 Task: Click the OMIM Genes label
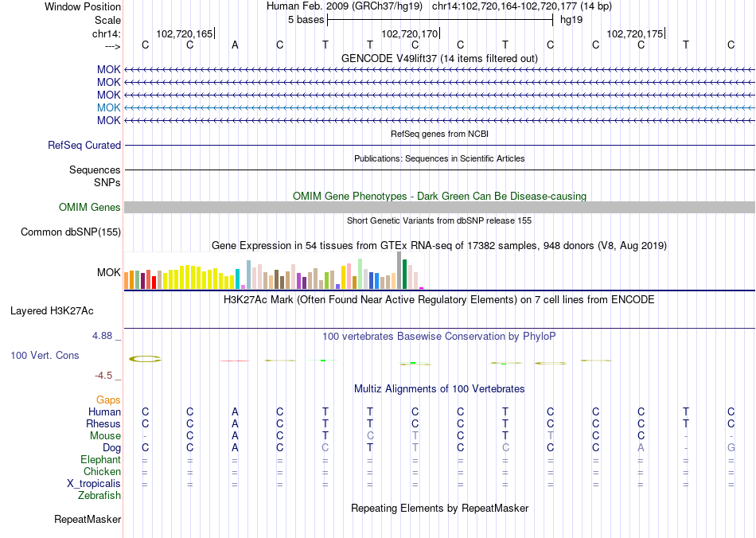click(90, 207)
